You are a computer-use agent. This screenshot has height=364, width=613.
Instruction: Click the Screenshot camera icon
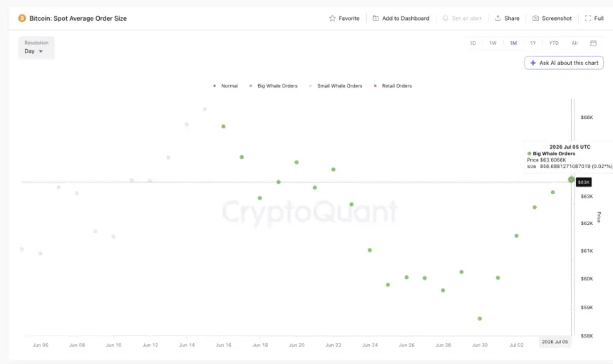pos(535,19)
